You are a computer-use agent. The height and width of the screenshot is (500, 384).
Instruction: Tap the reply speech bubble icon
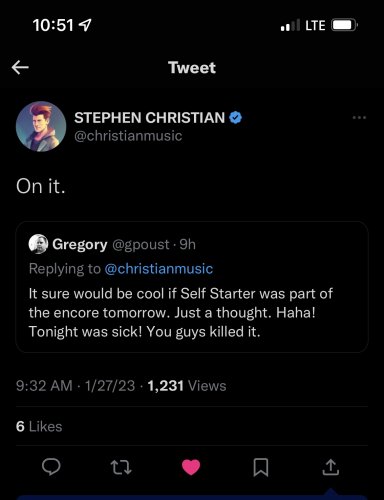coord(51,467)
